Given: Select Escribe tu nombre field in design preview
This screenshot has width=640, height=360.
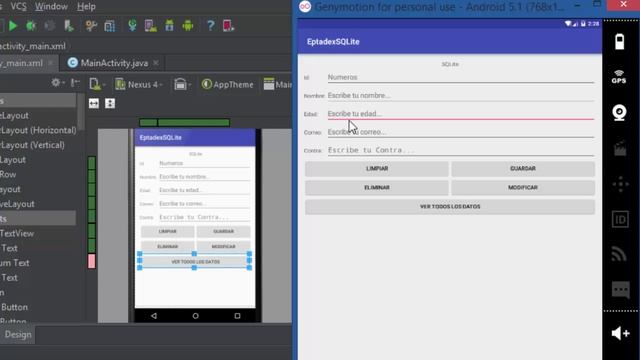Looking at the screenshot, I should (204, 177).
